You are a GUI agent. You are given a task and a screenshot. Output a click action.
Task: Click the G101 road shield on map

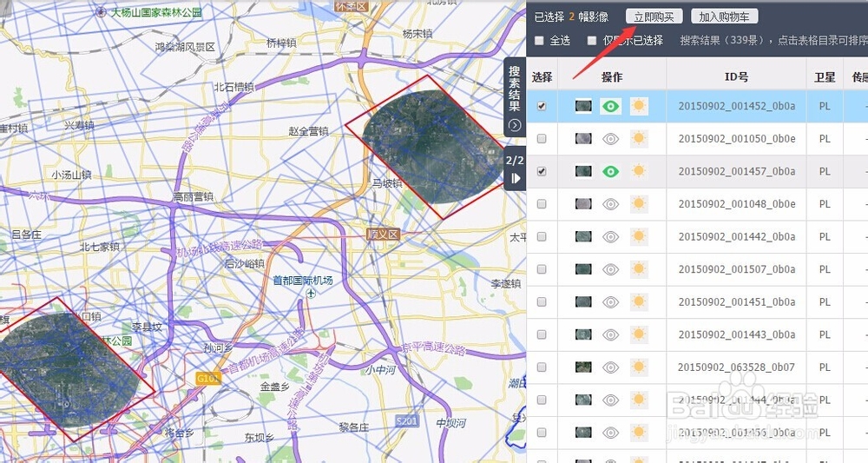[x=208, y=378]
